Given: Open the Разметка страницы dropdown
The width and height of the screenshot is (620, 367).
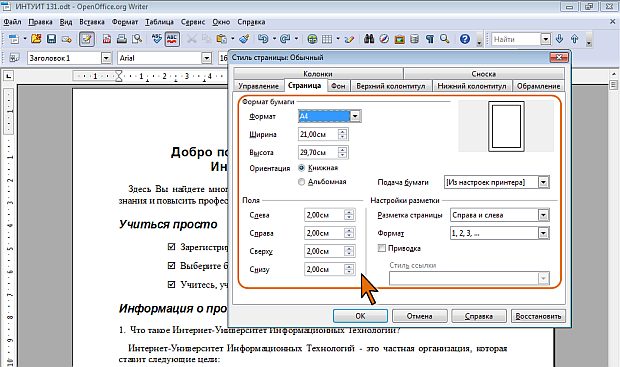Looking at the screenshot, I should (x=544, y=215).
